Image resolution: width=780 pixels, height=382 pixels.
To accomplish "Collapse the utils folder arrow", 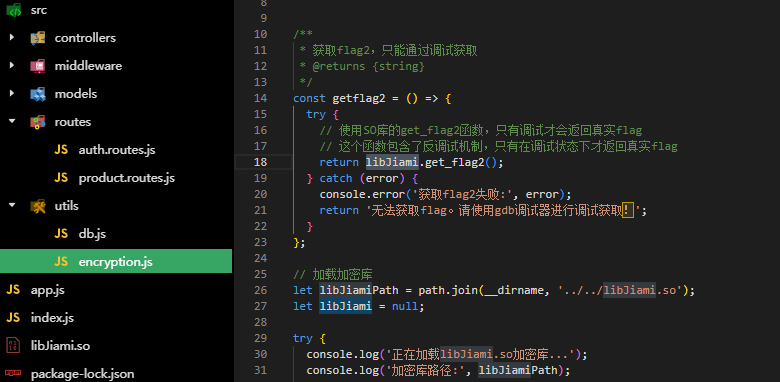I will coord(12,205).
